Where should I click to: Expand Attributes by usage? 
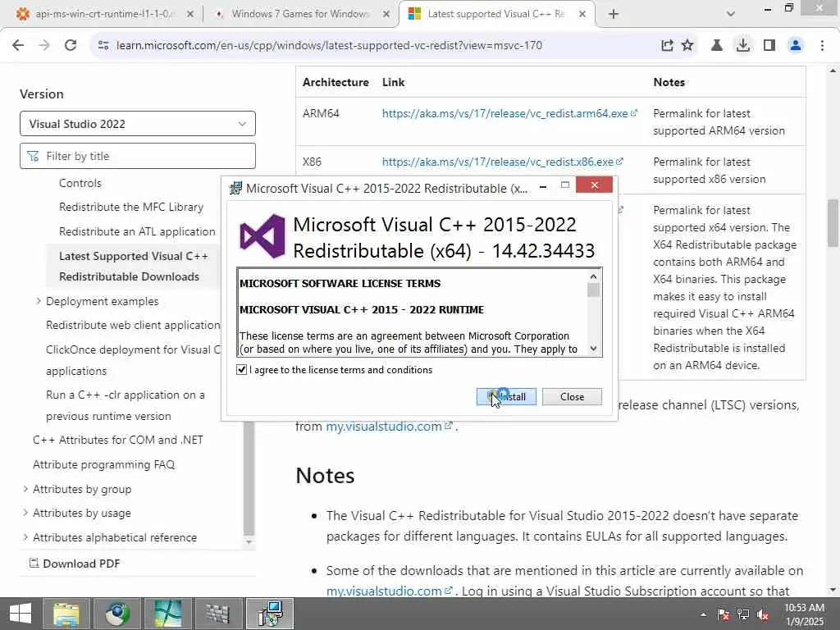tap(25, 513)
